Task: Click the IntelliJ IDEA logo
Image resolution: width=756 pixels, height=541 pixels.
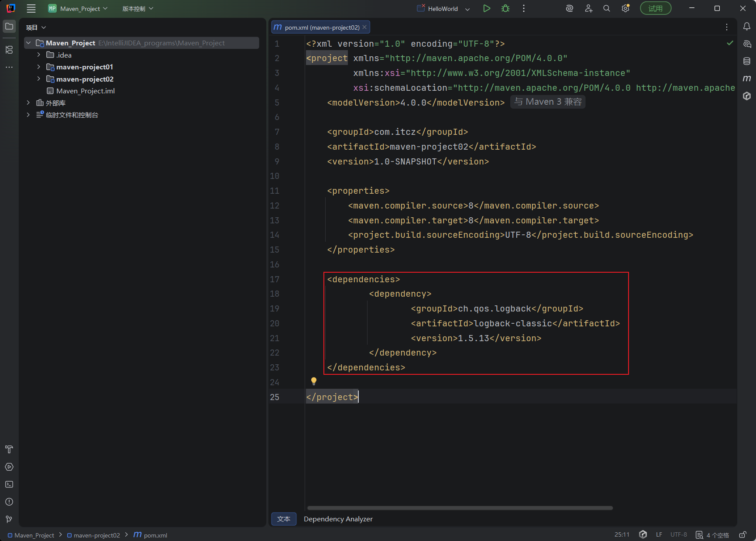Action: click(10, 8)
